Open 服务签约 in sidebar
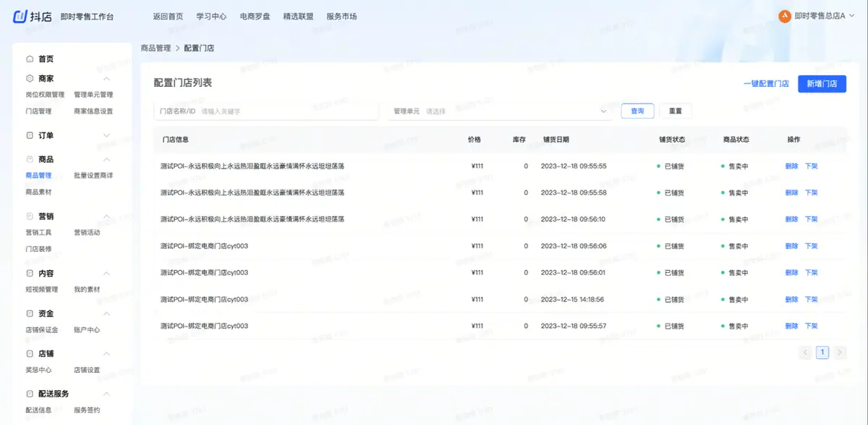Screen dimensions: 868x425 87,411
